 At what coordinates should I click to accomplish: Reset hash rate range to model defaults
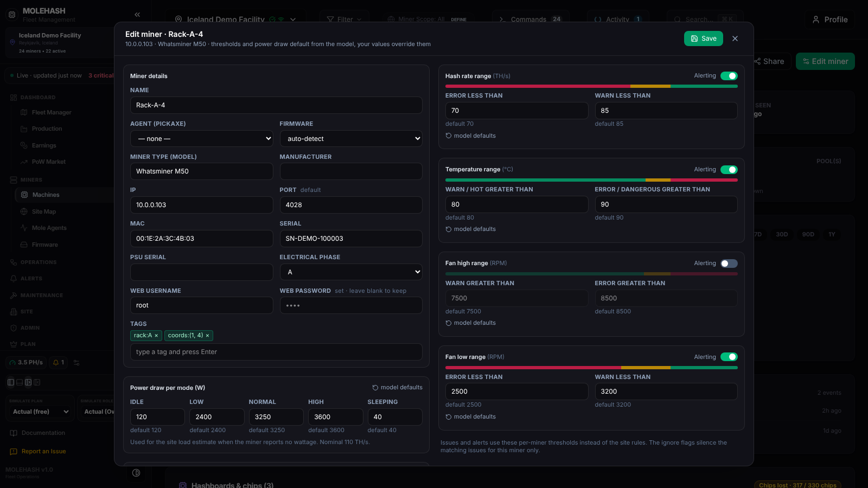coord(470,136)
